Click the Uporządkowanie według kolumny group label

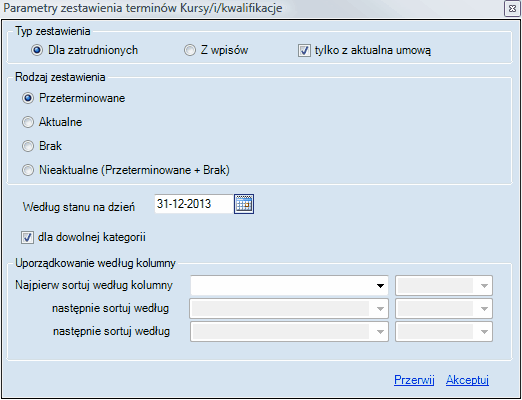96,263
